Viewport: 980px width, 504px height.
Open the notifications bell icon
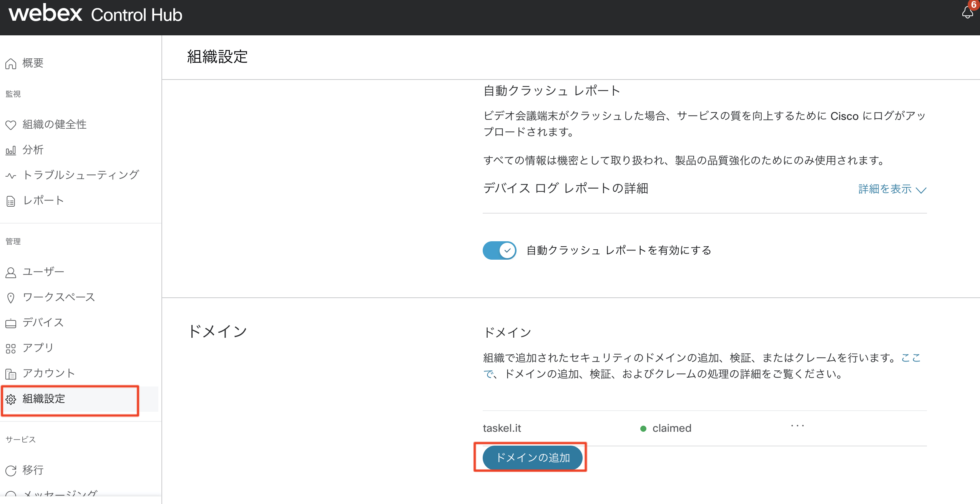pyautogui.click(x=967, y=12)
